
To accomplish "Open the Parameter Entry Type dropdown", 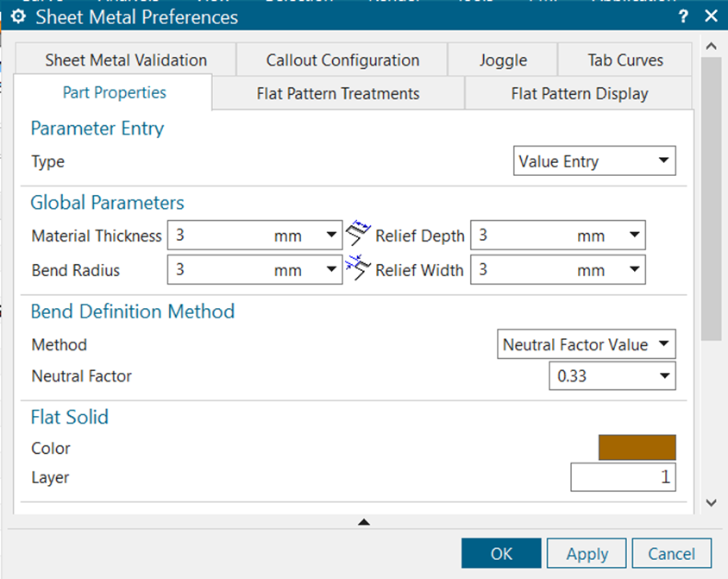I will coord(594,161).
